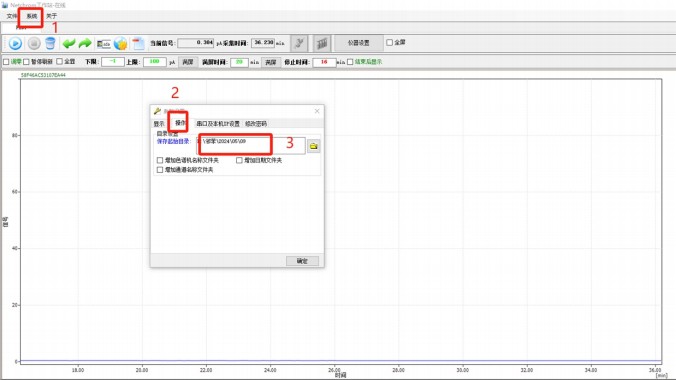
Task: Click the globe with star icon
Action: click(121, 43)
